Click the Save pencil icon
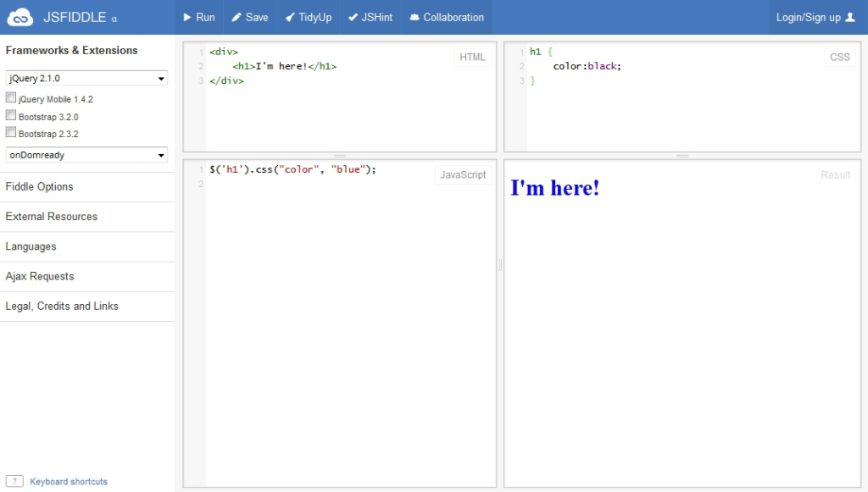868x492 pixels. pos(236,17)
